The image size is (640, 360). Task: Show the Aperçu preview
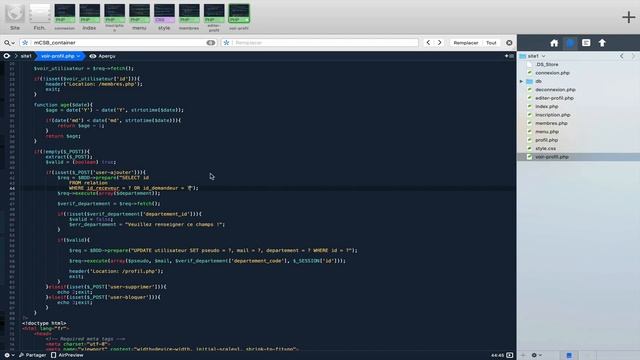pyautogui.click(x=103, y=56)
